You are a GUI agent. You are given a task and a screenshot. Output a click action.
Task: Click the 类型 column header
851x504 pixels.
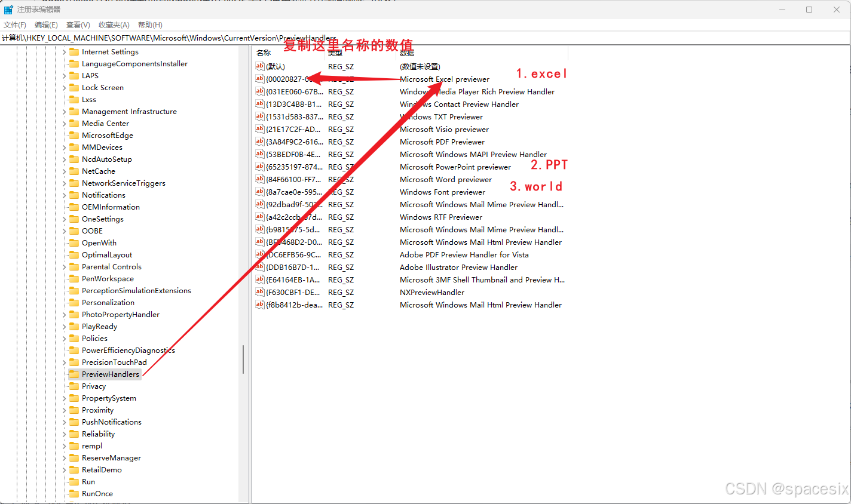pyautogui.click(x=361, y=53)
